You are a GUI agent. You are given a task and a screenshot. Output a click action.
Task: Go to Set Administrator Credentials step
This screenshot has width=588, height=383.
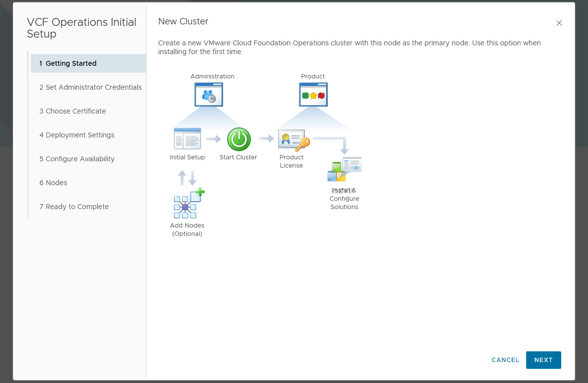pyautogui.click(x=90, y=87)
